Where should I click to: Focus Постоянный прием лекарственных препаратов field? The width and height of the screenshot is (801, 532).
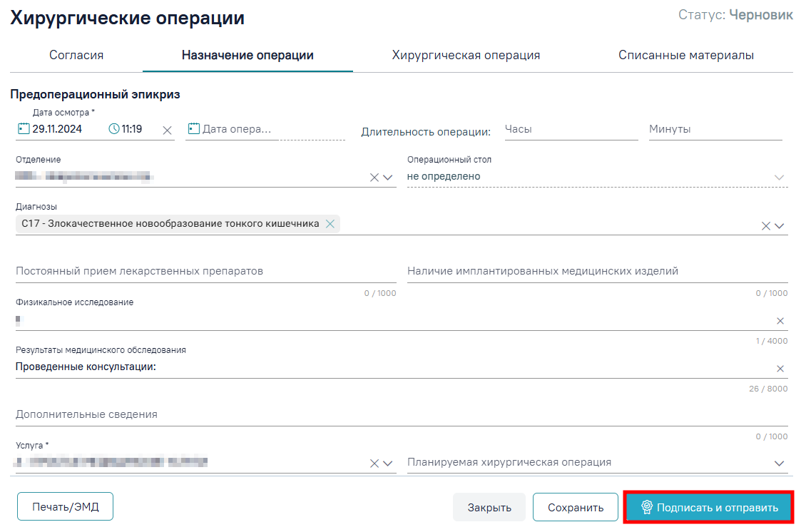pos(206,271)
